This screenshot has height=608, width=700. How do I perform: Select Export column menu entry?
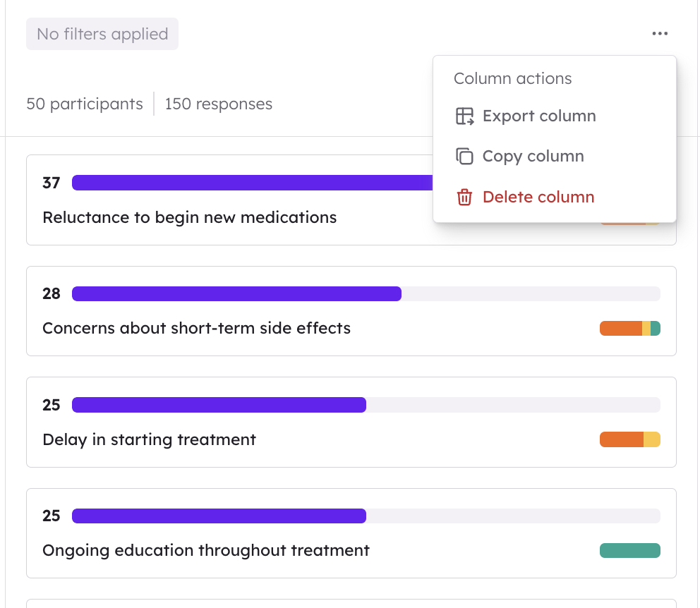[539, 116]
